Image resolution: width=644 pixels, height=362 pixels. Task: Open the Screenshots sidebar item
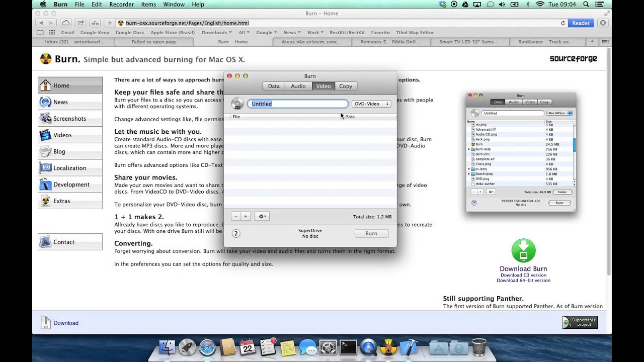coord(70,118)
